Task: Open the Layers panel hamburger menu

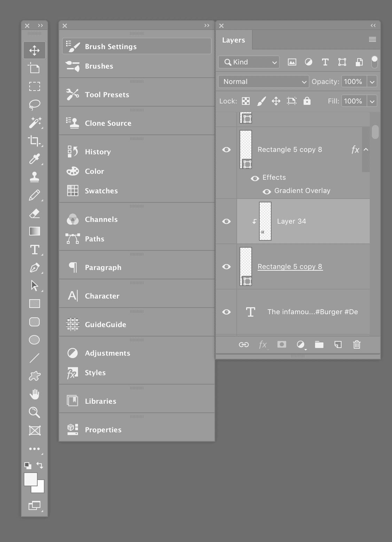Action: 372,39
